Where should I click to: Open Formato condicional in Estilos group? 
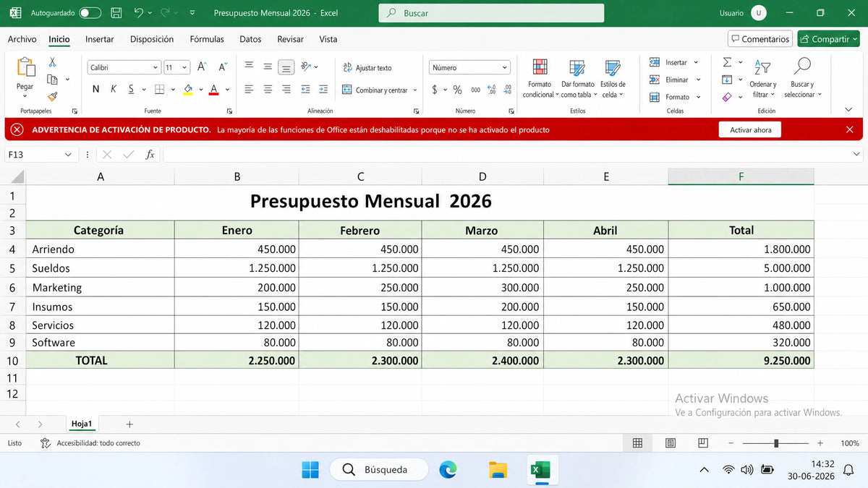(540, 79)
